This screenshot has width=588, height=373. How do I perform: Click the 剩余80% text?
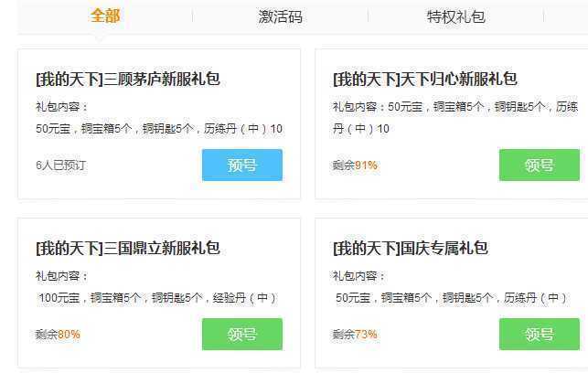(x=58, y=334)
